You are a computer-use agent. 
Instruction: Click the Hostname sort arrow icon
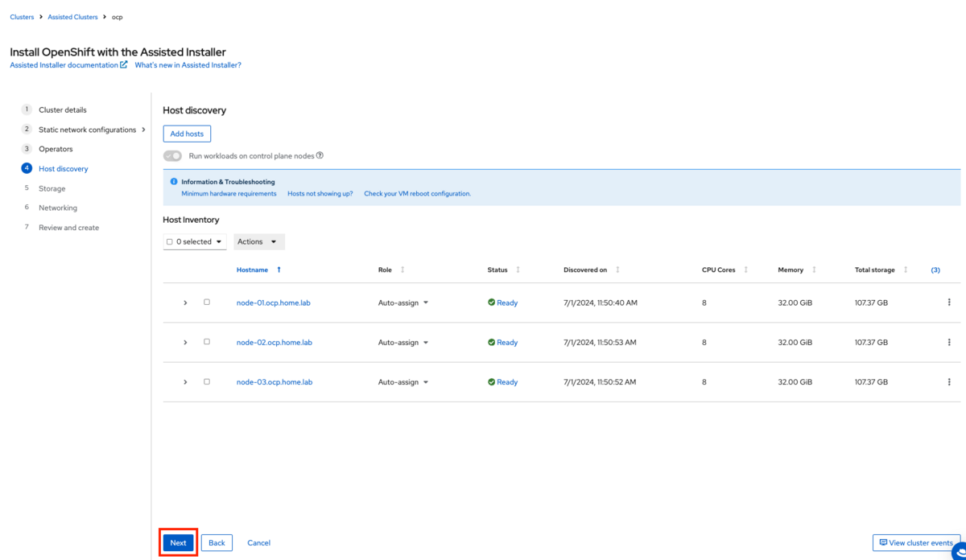coord(279,270)
